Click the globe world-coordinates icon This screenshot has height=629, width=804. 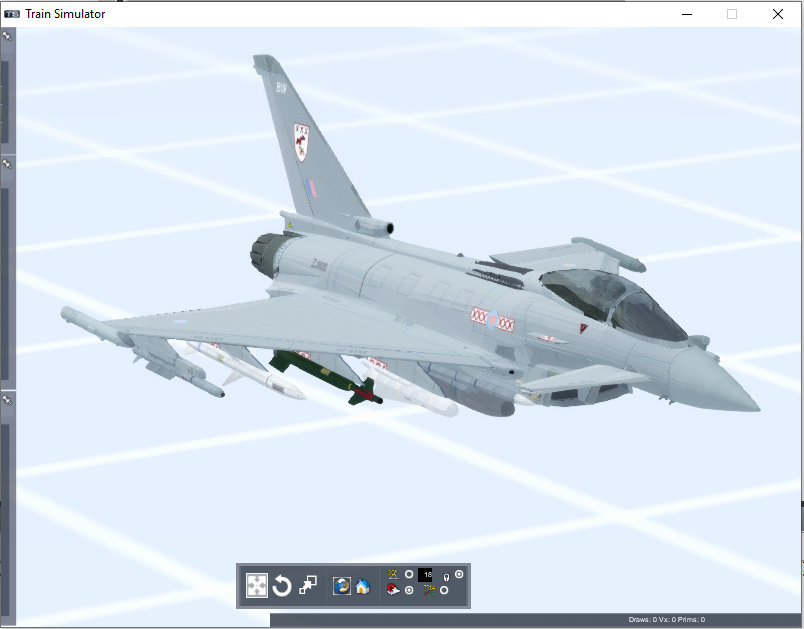(x=342, y=586)
